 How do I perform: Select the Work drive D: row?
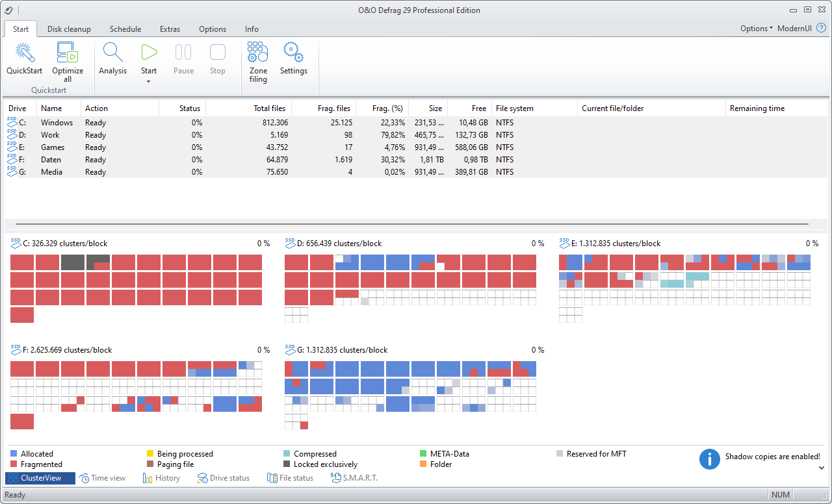click(x=416, y=135)
